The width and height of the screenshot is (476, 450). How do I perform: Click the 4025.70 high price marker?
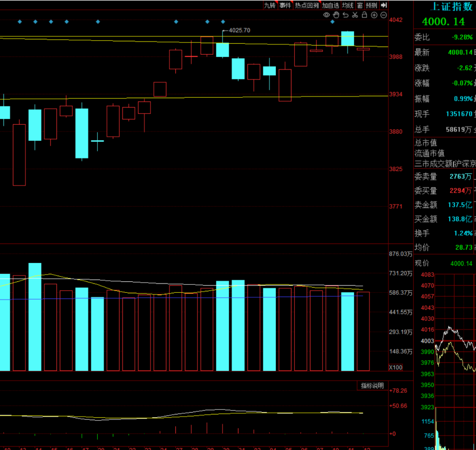click(239, 30)
